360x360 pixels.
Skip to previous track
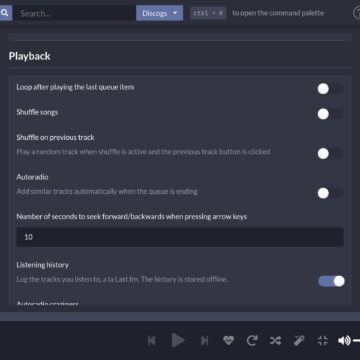click(152, 340)
